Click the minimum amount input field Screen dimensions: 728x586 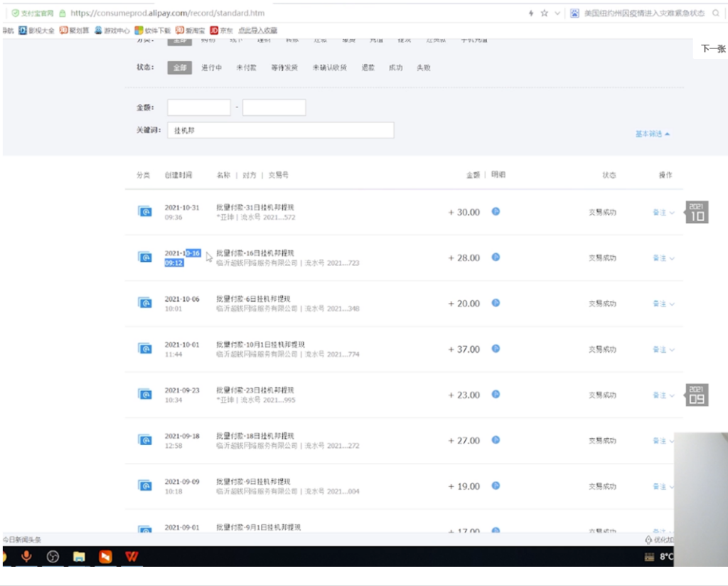[x=199, y=107]
